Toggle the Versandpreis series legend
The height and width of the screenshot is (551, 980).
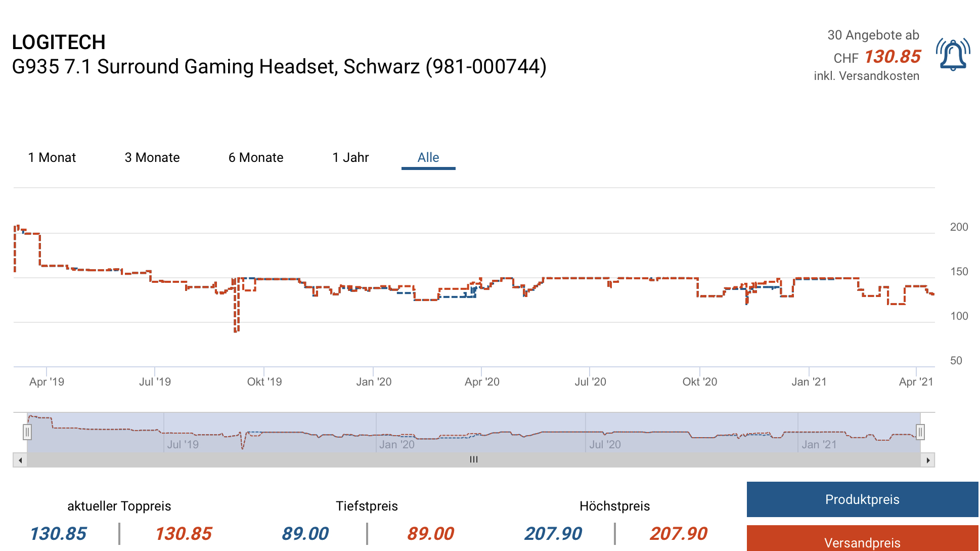(862, 541)
